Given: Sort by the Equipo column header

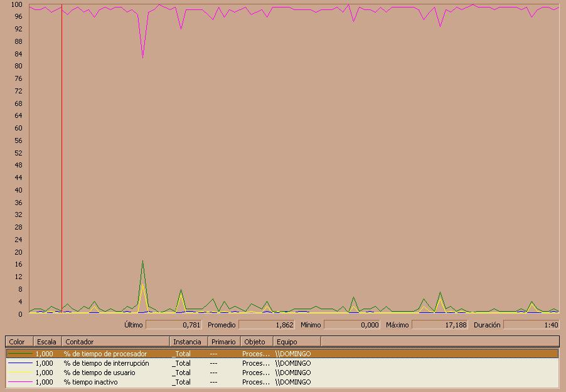Looking at the screenshot, I should [x=297, y=341].
